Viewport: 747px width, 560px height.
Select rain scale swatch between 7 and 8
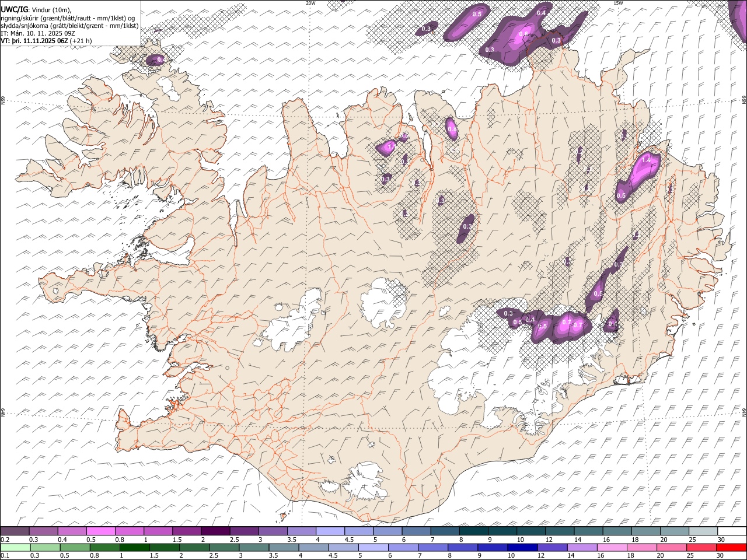(432, 547)
